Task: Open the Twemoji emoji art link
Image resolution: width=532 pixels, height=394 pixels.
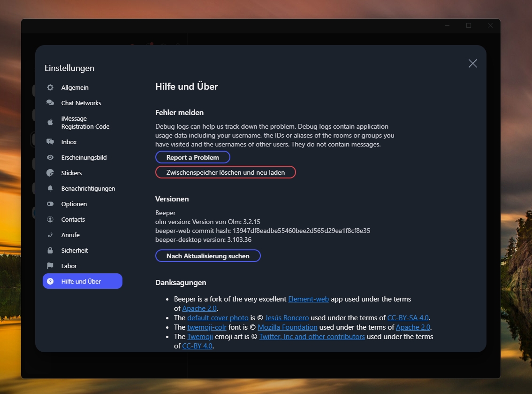Action: (200, 337)
